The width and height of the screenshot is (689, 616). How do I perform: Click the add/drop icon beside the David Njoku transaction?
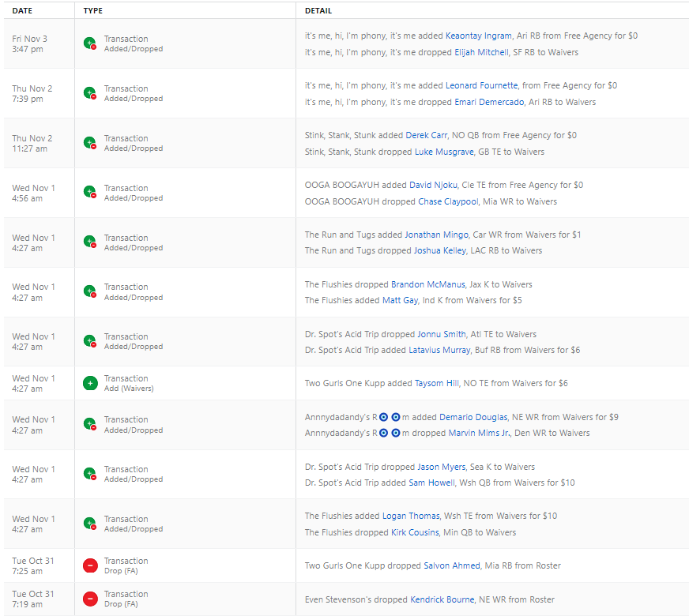click(90, 193)
